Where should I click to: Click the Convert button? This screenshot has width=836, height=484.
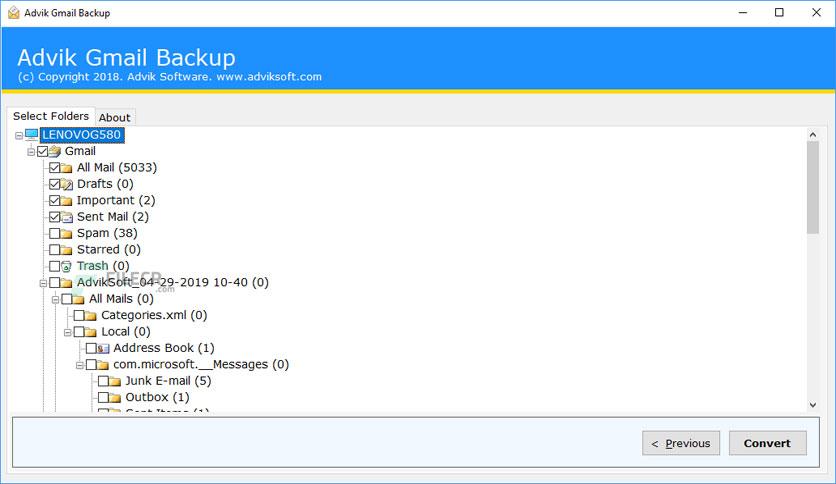[x=767, y=443]
